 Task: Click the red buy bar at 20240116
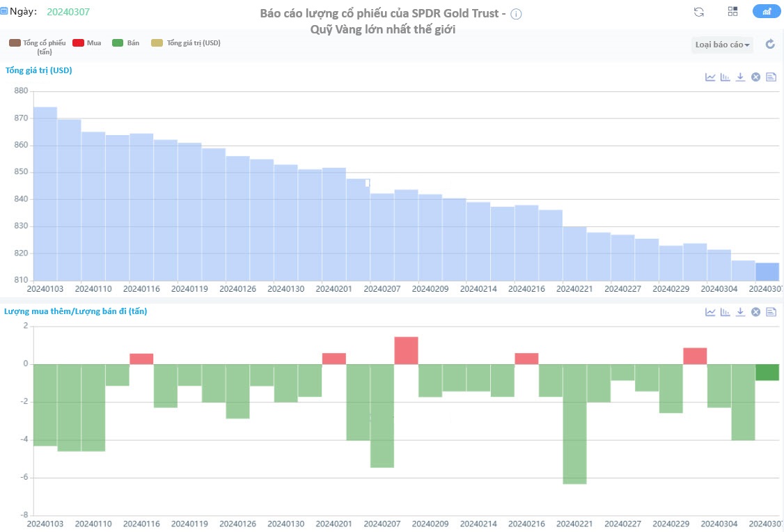click(141, 359)
